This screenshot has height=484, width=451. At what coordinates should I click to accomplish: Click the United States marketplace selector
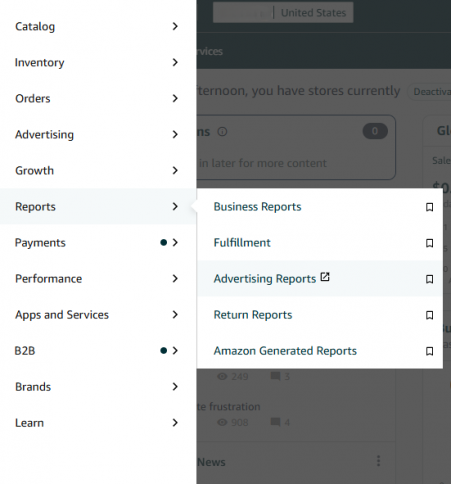(283, 13)
